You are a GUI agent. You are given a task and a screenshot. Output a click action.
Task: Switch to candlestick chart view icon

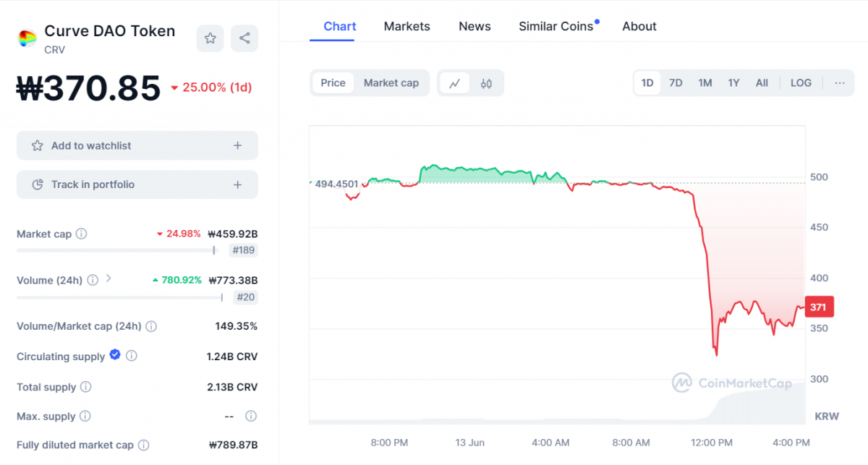click(486, 83)
